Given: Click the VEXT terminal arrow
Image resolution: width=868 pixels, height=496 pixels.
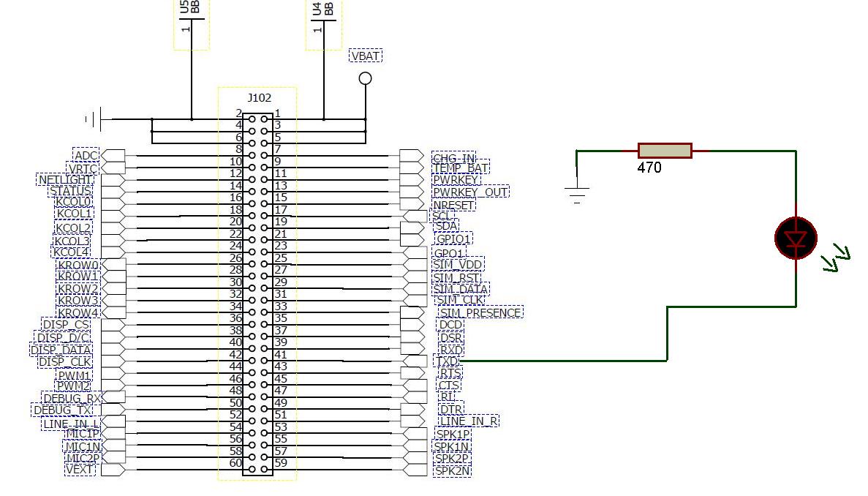Looking at the screenshot, I should tap(113, 470).
